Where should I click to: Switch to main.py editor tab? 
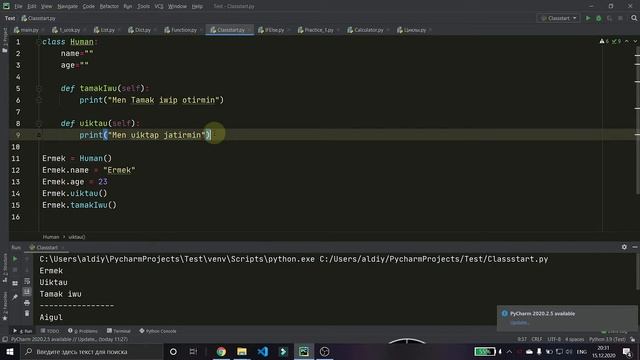pyautogui.click(x=29, y=30)
